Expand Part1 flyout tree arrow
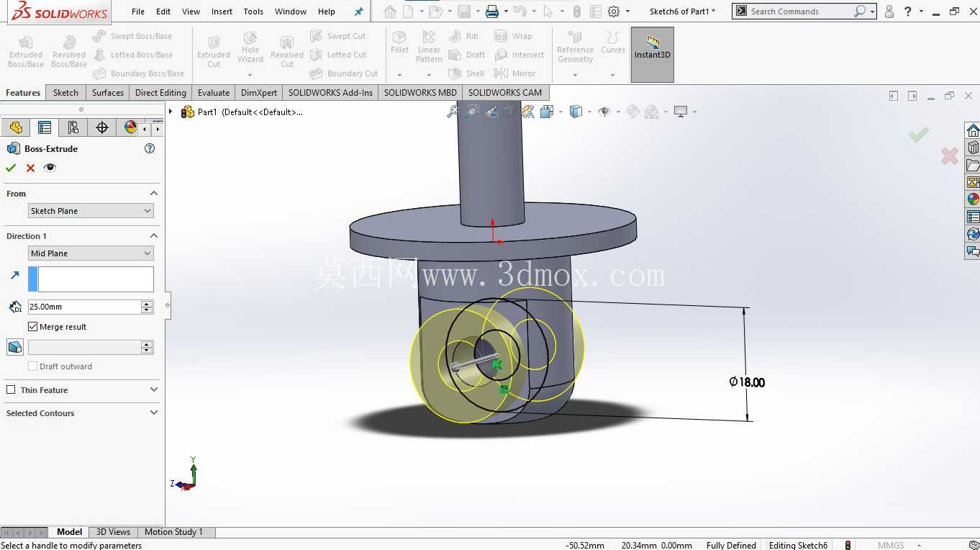Screen dimensions: 980x550 point(171,112)
